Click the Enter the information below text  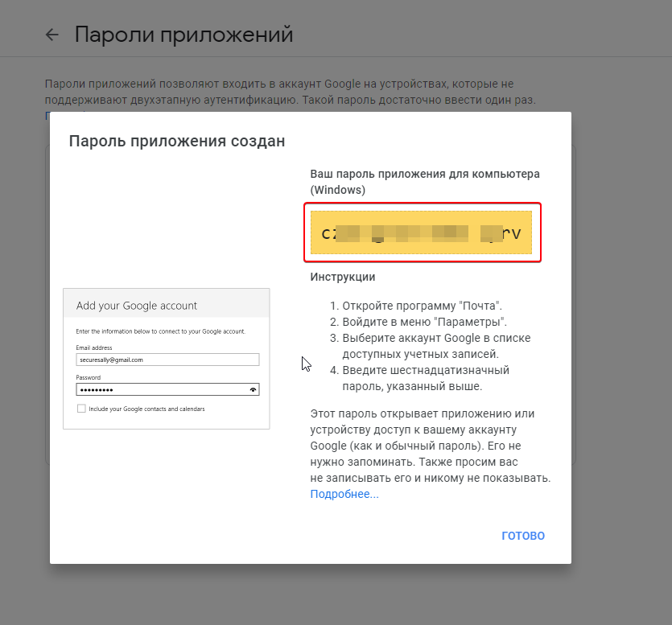click(160, 331)
